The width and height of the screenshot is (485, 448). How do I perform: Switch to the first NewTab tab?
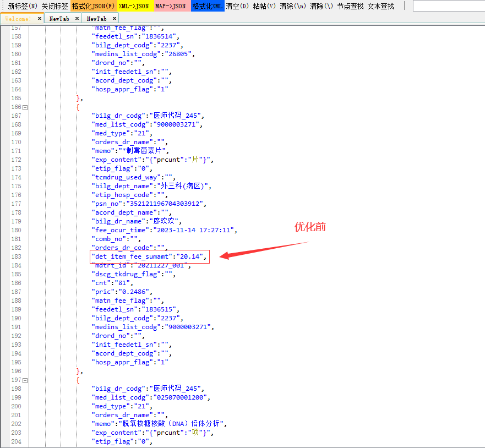click(x=59, y=19)
